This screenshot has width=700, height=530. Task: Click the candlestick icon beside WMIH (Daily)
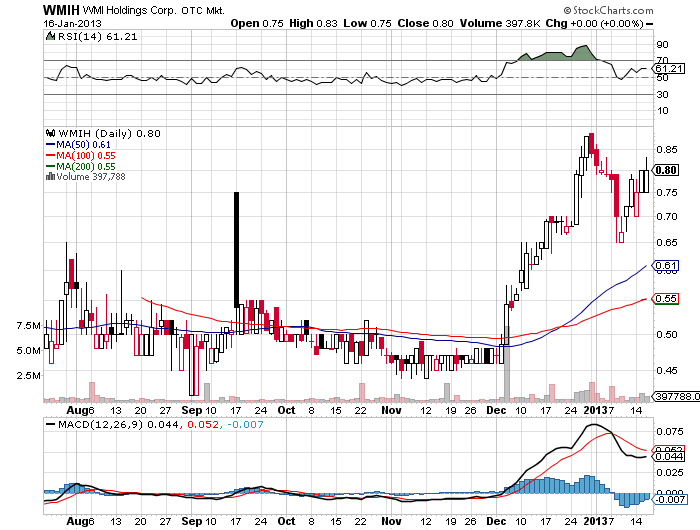50,133
